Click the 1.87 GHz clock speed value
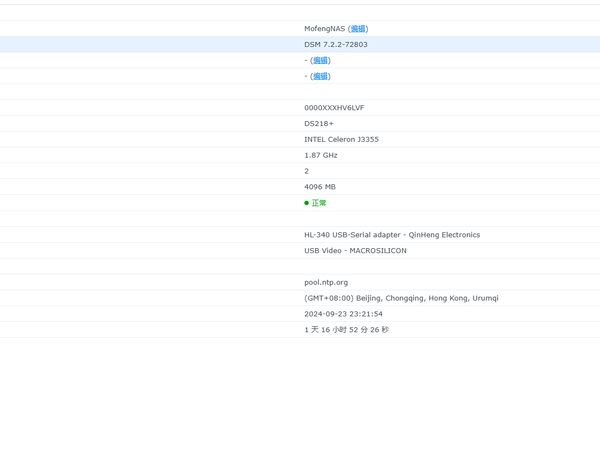The width and height of the screenshot is (600, 450). 321,155
